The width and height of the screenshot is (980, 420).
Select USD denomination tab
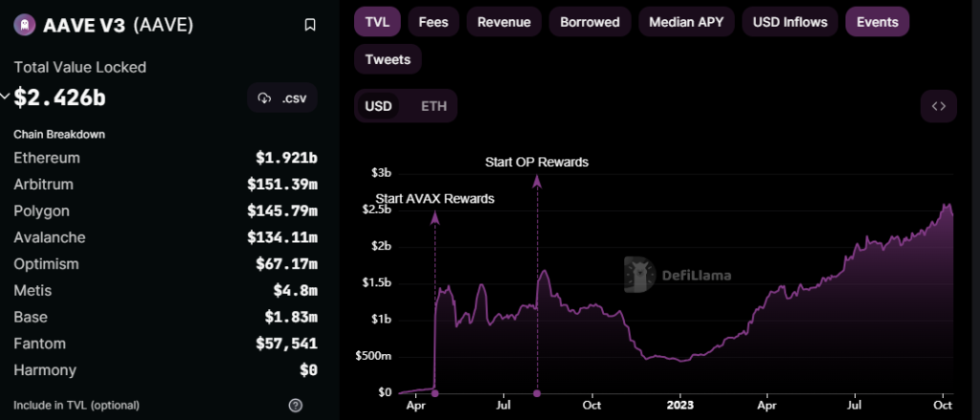coord(379,106)
